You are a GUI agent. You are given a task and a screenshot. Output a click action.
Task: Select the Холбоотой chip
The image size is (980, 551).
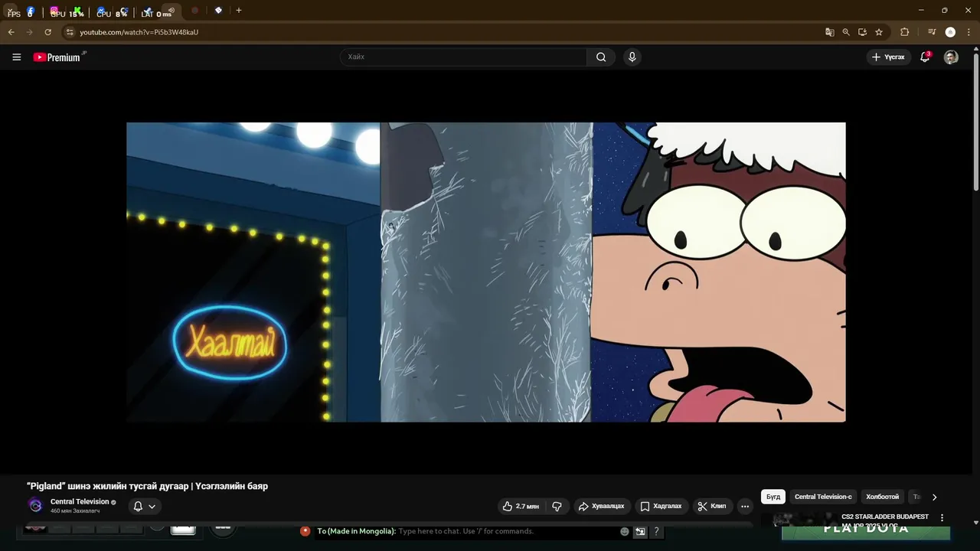tap(882, 497)
